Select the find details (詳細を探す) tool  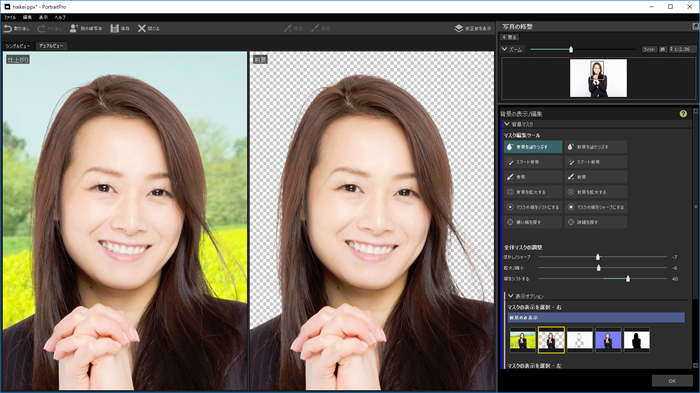pos(596,222)
